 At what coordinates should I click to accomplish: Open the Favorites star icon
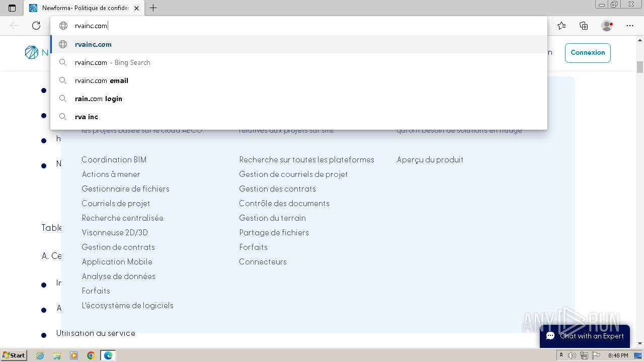pyautogui.click(x=561, y=26)
